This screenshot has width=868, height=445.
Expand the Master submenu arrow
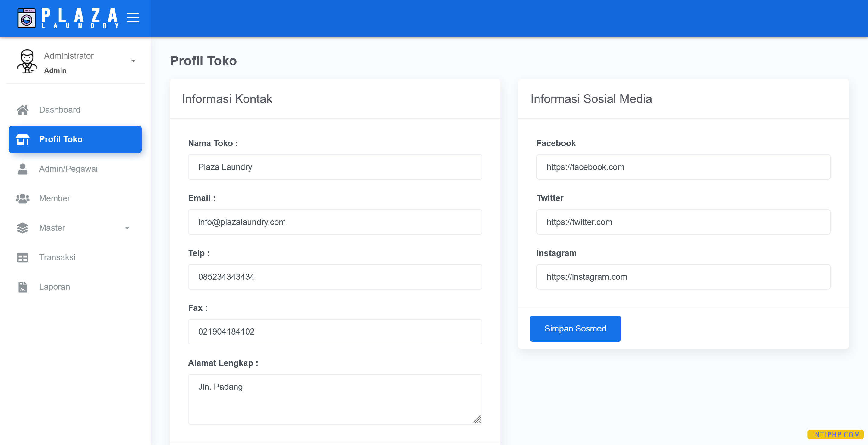(x=127, y=228)
